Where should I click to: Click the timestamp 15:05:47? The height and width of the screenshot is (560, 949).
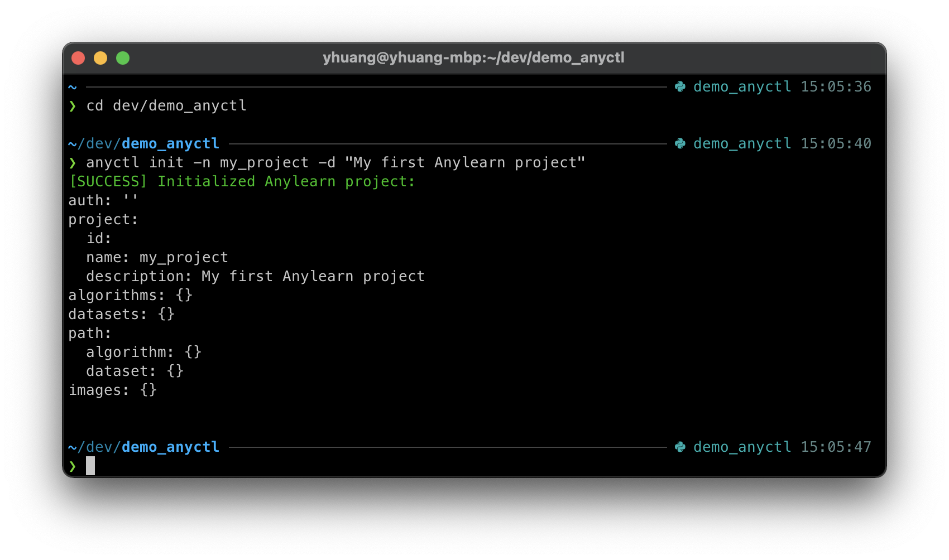pos(836,447)
